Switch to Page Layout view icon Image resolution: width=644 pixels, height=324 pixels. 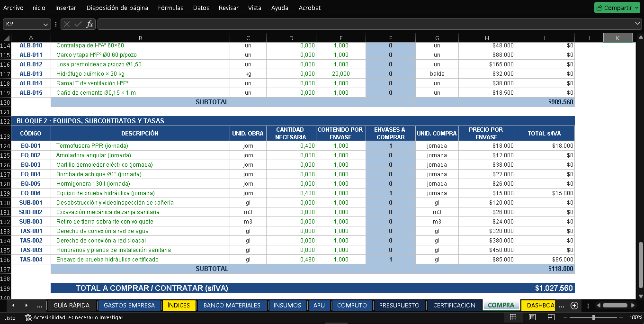click(532, 317)
